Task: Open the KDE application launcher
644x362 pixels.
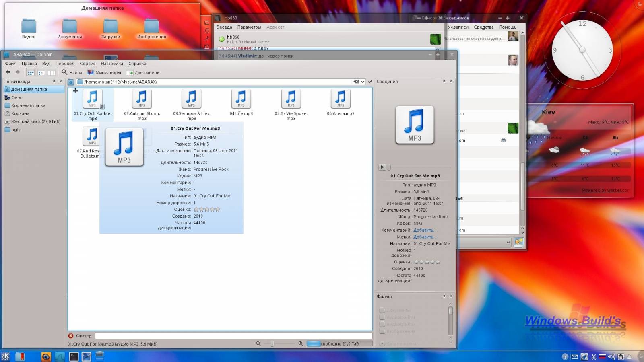Action: pyautogui.click(x=6, y=356)
